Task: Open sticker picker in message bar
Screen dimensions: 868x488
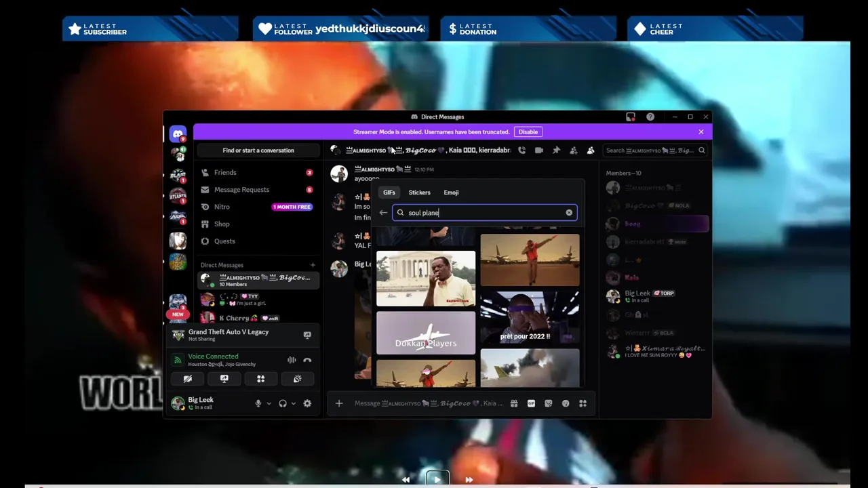Action: (x=549, y=403)
